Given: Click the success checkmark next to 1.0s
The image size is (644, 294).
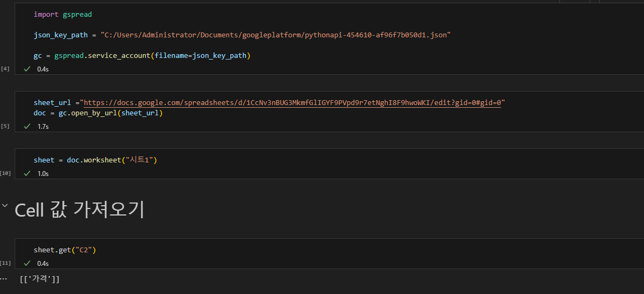Looking at the screenshot, I should click(x=28, y=173).
